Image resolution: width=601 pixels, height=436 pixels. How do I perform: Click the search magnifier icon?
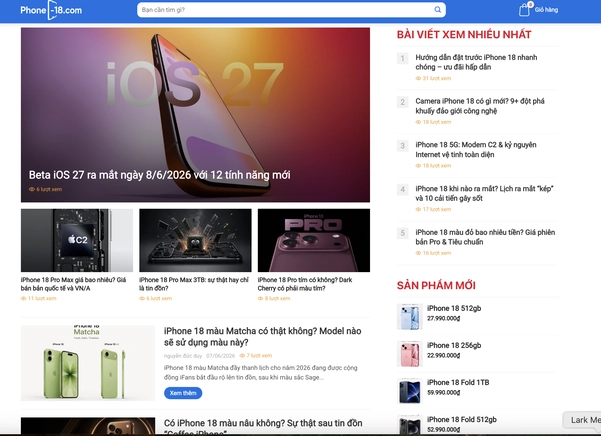click(x=437, y=10)
